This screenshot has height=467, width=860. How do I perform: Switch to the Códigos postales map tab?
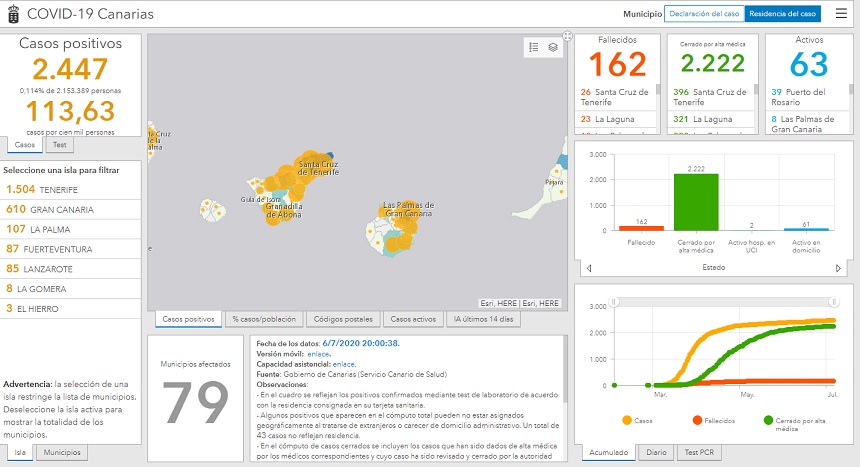(x=341, y=319)
